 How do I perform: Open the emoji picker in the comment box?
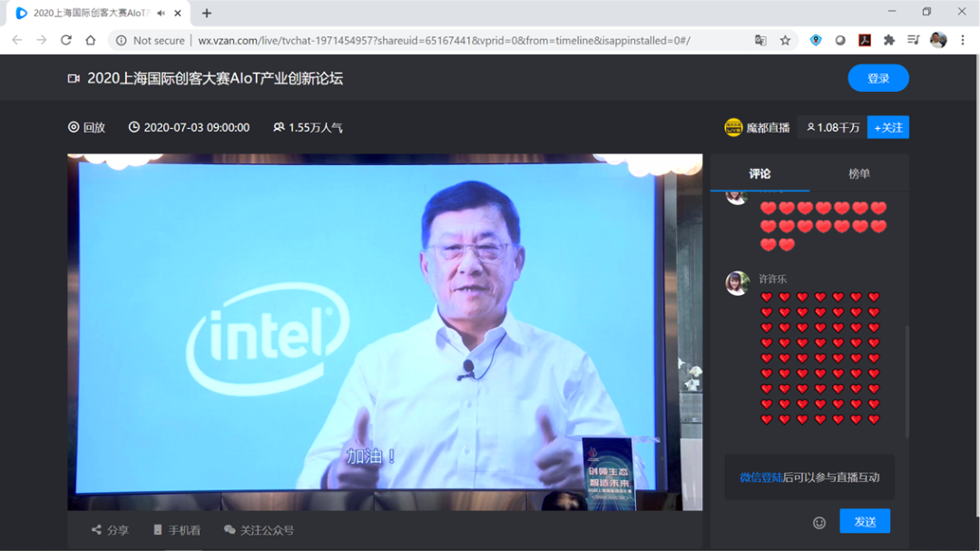(x=818, y=522)
